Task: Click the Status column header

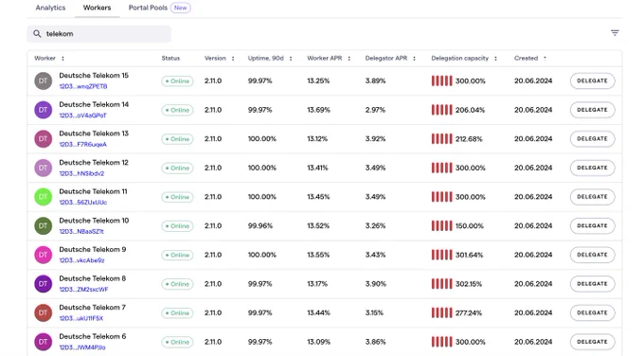Action: click(x=170, y=59)
